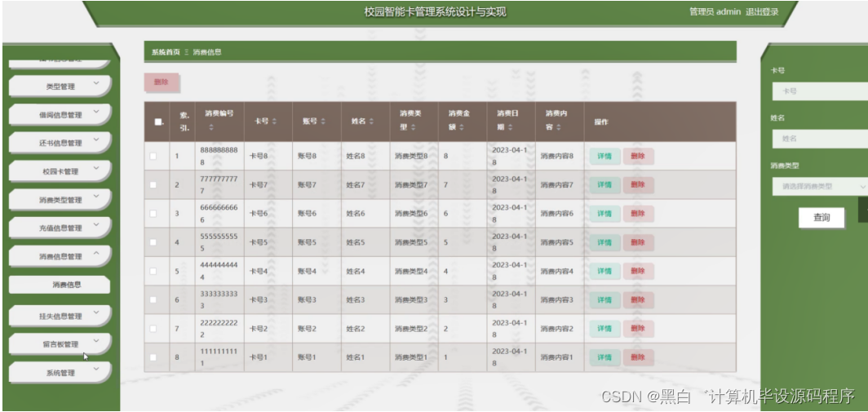Screen dimensions: 868x412
Task: View 详情 for the 卡号5 row
Action: coord(604,242)
